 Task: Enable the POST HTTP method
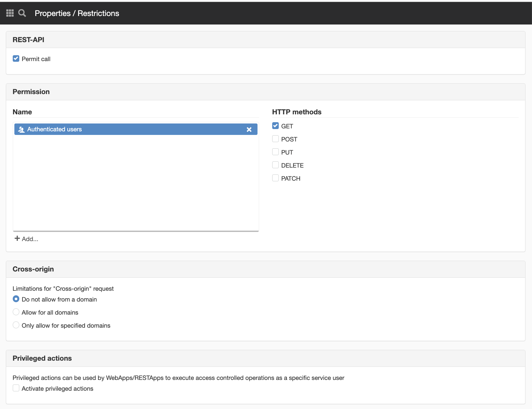click(x=275, y=139)
